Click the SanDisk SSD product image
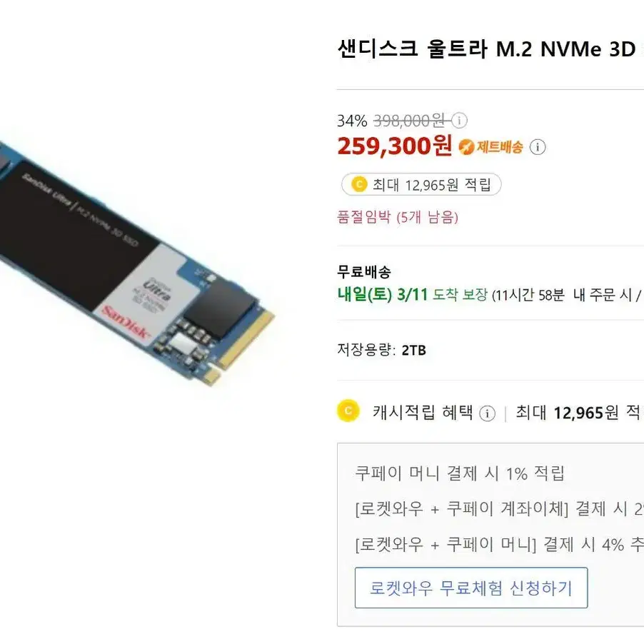The width and height of the screenshot is (644, 644). coord(137,263)
